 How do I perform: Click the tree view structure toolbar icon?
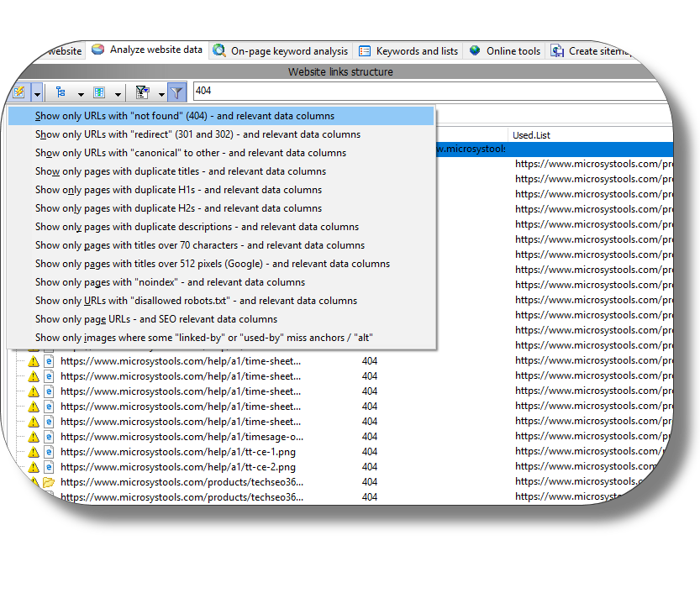[61, 92]
